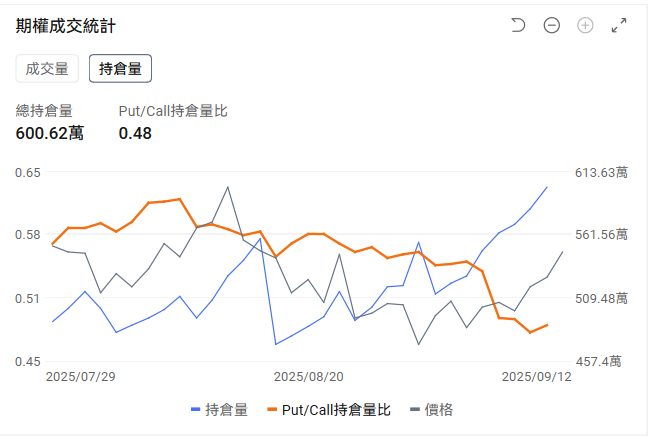
Task: Click the 600.62萬 total open interest value
Action: (50, 133)
